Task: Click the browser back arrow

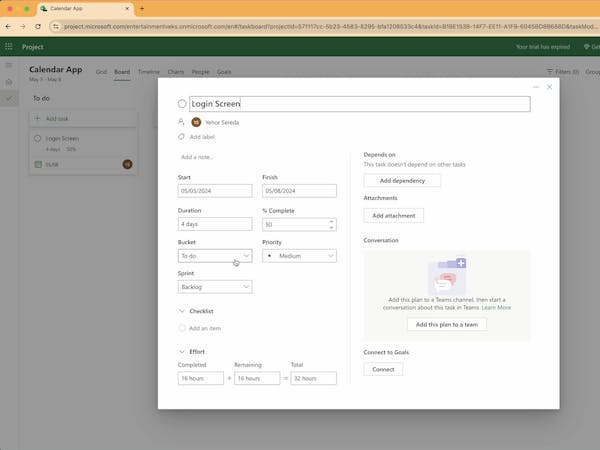Action: 8,26
